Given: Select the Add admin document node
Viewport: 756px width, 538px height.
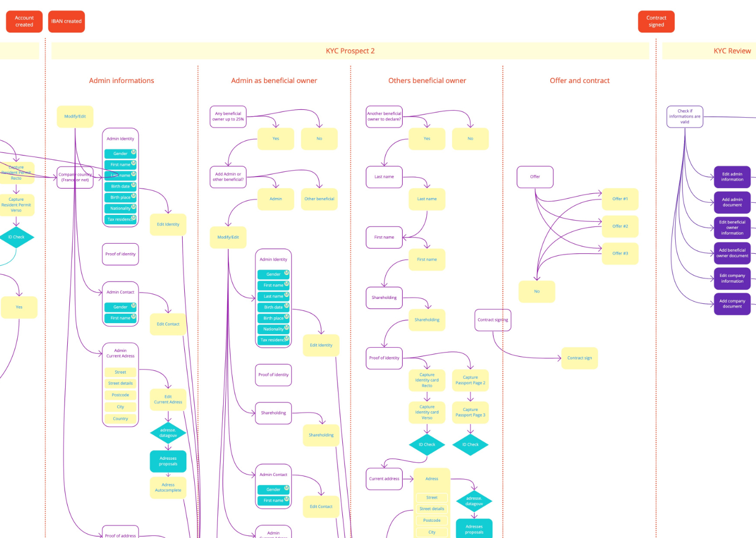Looking at the screenshot, I should [732, 202].
